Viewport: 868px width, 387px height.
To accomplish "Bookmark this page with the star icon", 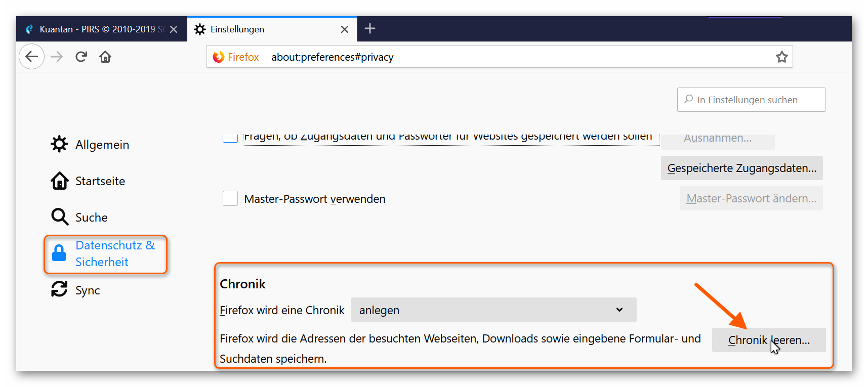I will click(x=781, y=57).
